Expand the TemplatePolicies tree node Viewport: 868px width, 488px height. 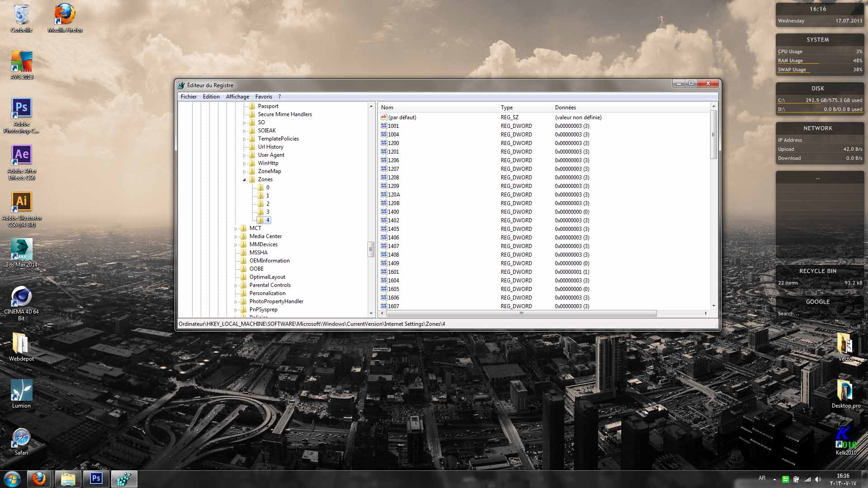(x=244, y=139)
